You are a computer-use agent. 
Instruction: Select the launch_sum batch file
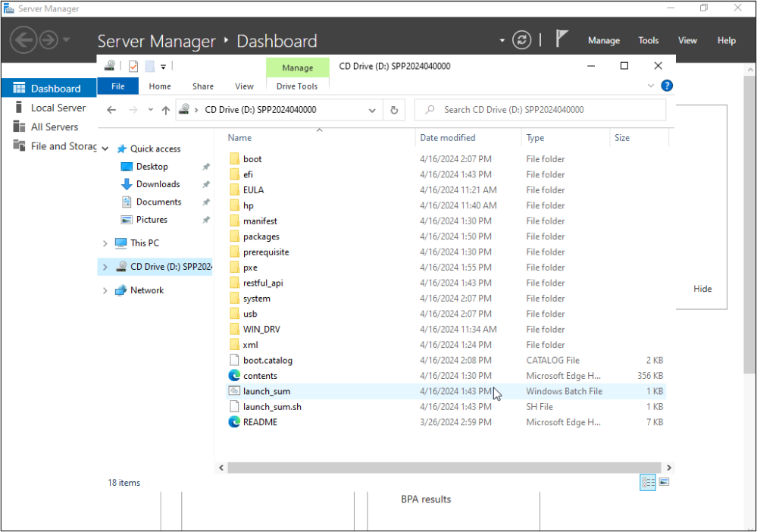point(266,391)
